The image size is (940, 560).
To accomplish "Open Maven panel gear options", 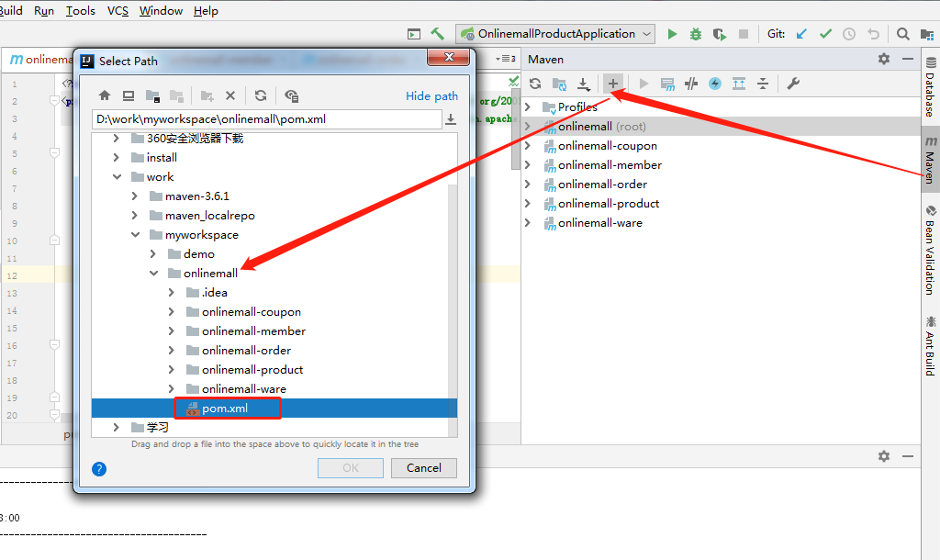I will (884, 59).
